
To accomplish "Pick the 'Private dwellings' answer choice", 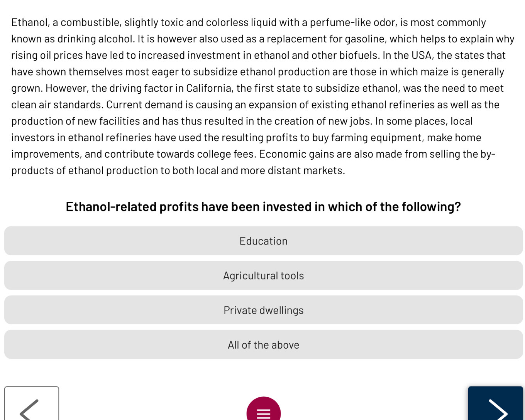I will point(263,310).
